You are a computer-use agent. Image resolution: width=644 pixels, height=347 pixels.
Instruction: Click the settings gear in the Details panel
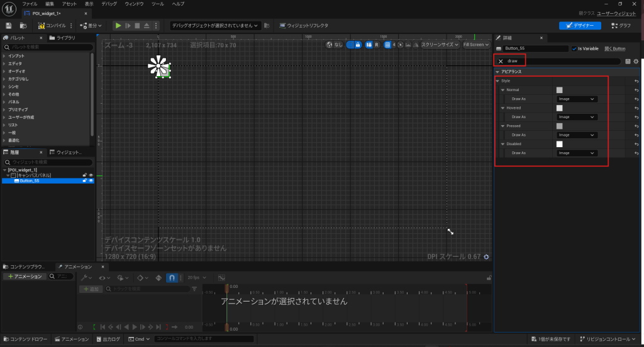pyautogui.click(x=636, y=62)
